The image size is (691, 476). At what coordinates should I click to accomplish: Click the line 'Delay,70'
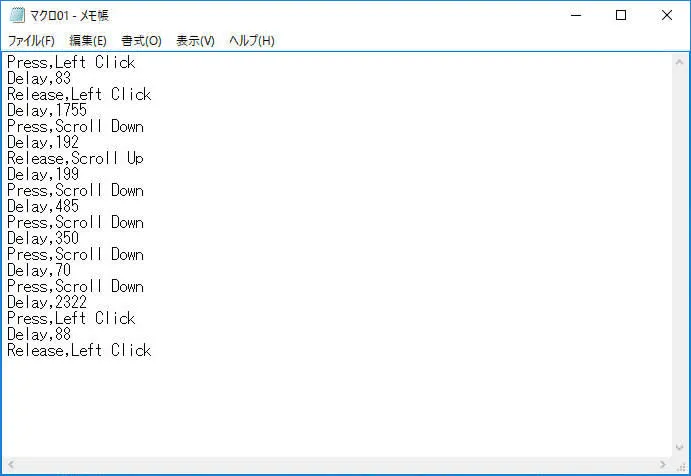click(39, 270)
